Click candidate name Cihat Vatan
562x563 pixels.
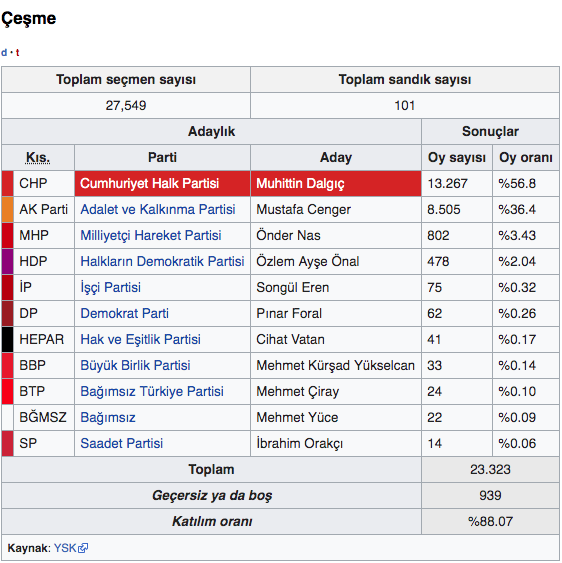[x=291, y=339]
